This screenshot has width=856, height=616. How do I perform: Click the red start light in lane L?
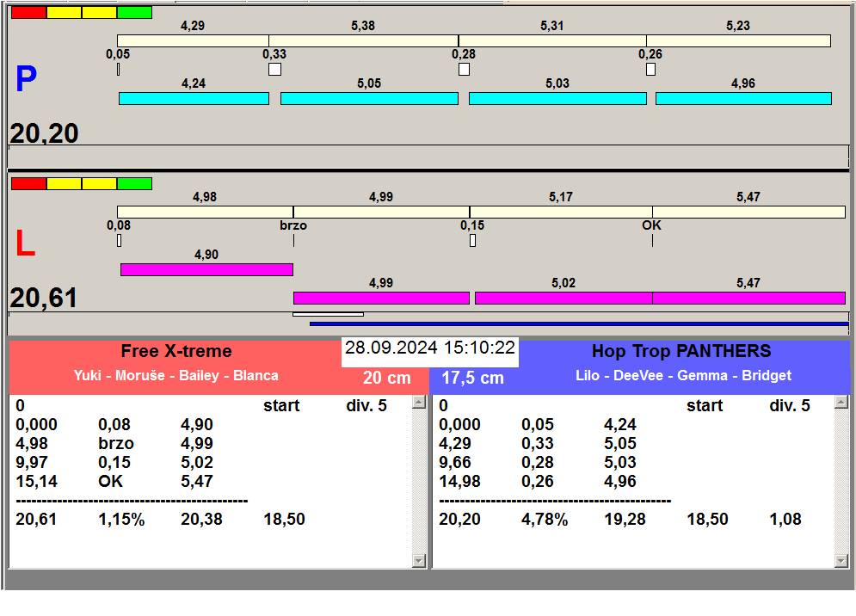[28, 184]
